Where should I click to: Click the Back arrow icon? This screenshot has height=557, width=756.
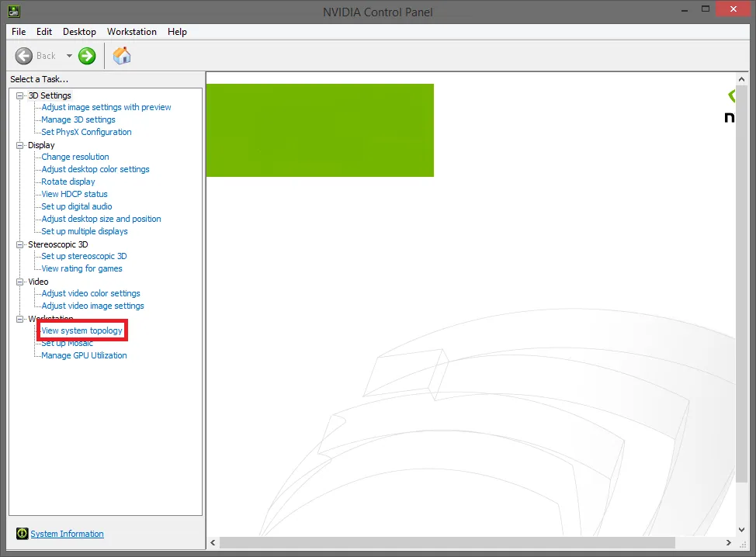[x=24, y=56]
